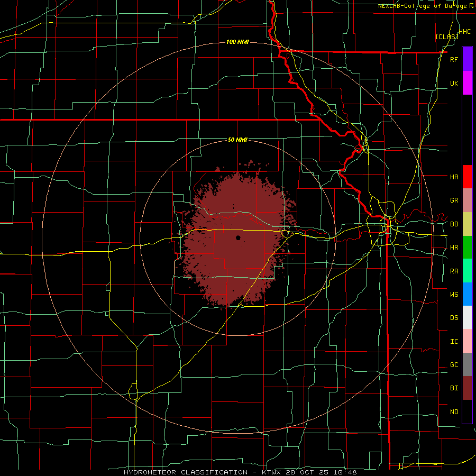Click the "HA" legend label

tap(454, 177)
